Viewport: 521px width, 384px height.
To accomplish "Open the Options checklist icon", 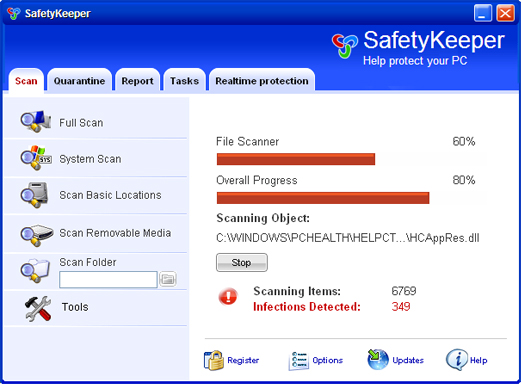I will point(298,361).
